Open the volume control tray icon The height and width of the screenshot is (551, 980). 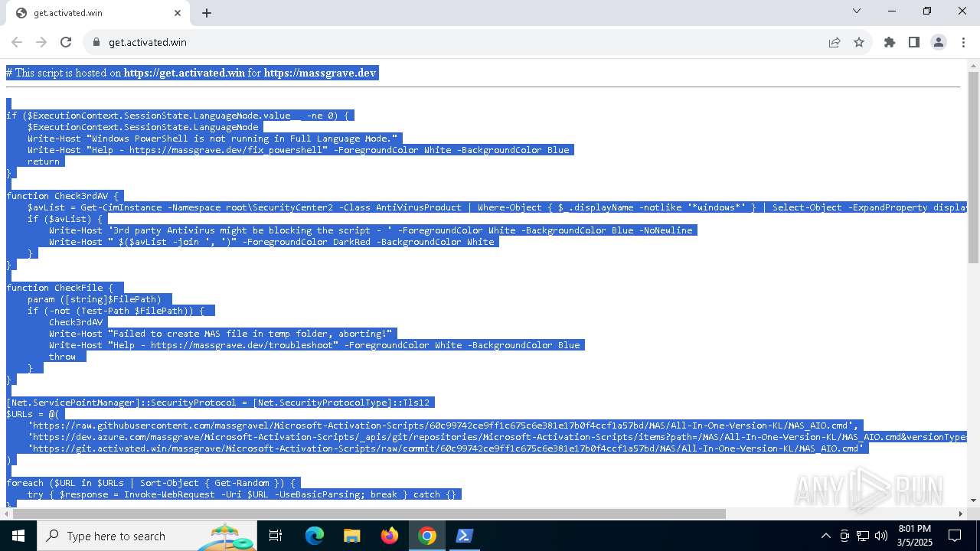click(x=881, y=536)
